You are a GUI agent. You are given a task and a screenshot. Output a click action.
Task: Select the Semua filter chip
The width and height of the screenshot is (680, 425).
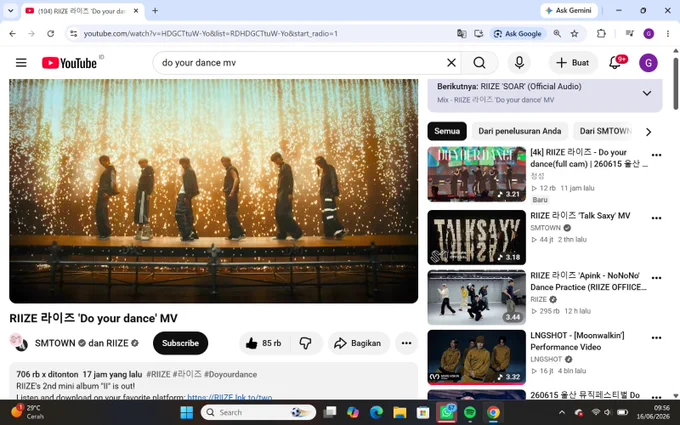click(447, 131)
